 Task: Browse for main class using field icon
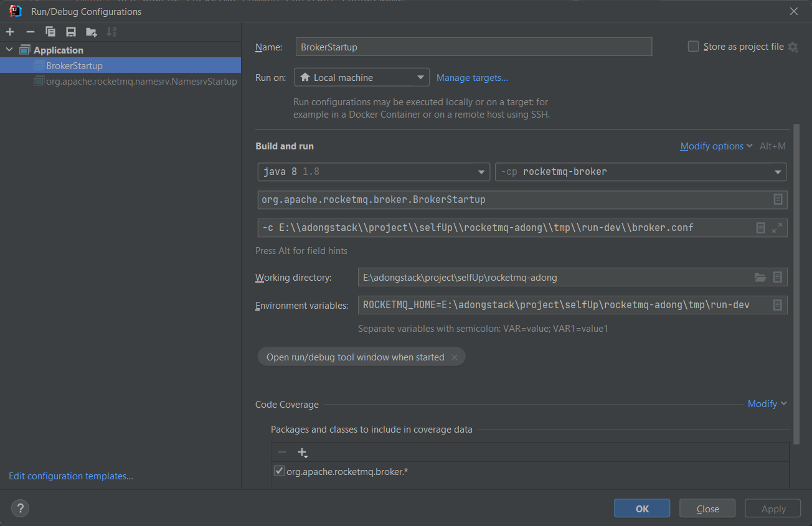(x=778, y=199)
